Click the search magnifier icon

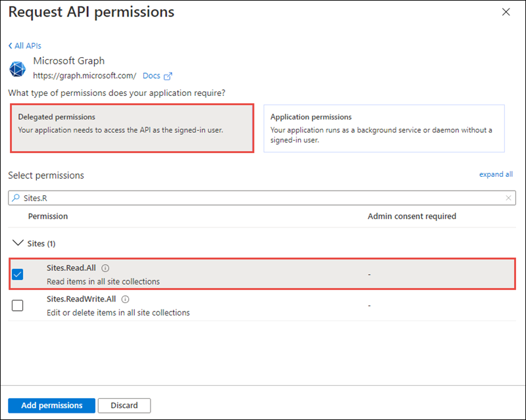click(15, 198)
